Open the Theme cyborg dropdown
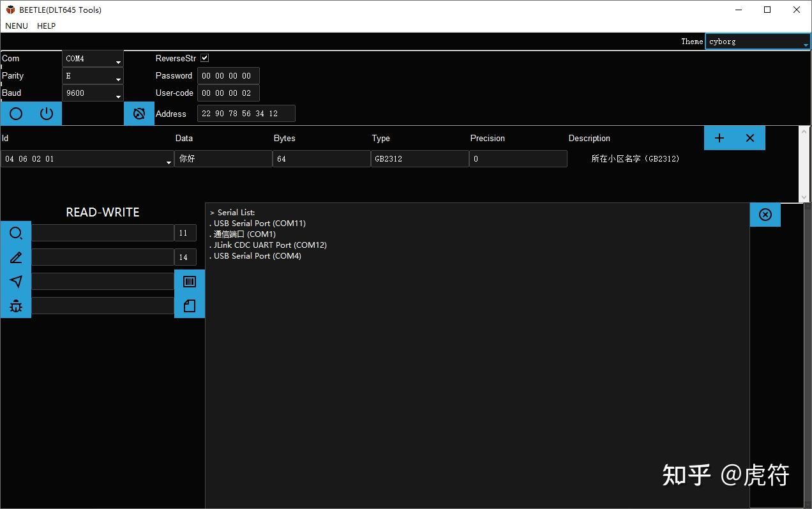This screenshot has width=812, height=509. coord(758,42)
